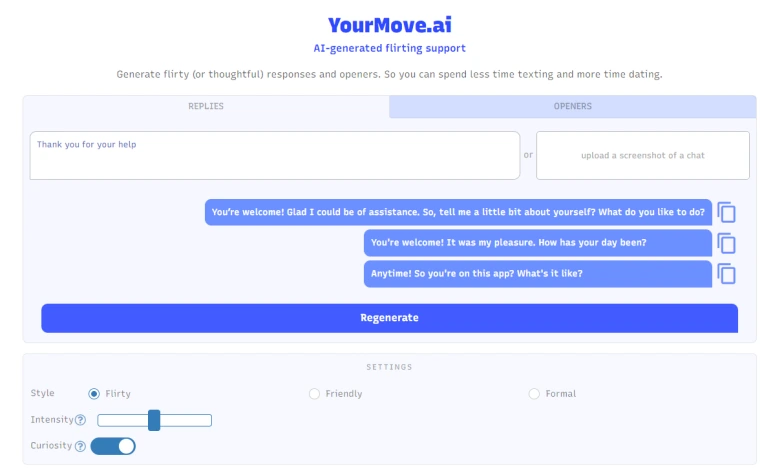Image resolution: width=773 pixels, height=473 pixels.
Task: Click the YourMove.ai title link
Action: [x=389, y=25]
